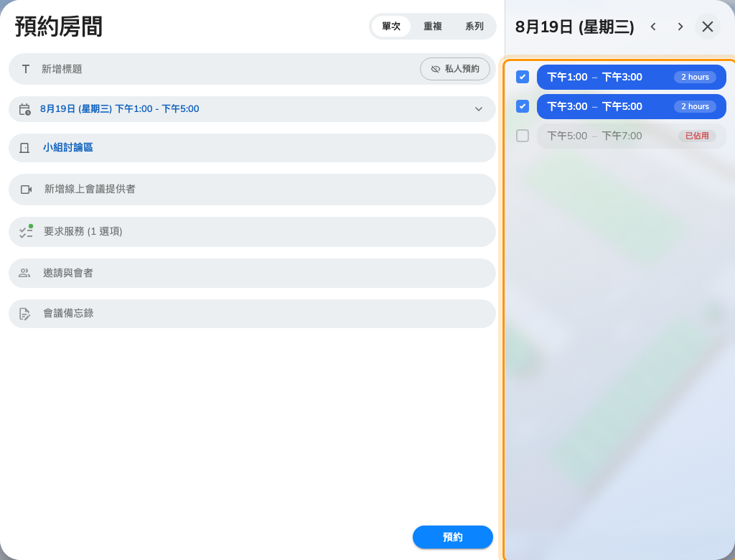The width and height of the screenshot is (735, 560).
Task: Toggle 私人預約 private booking
Action: click(454, 69)
